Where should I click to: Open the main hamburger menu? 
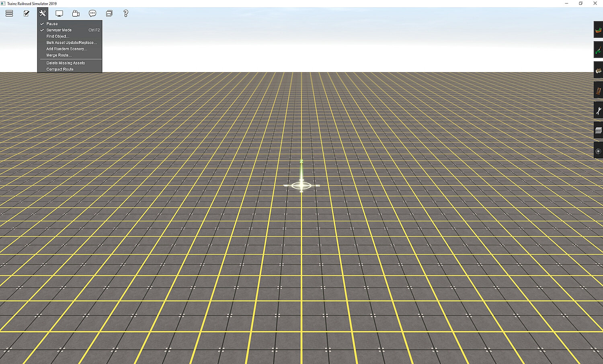click(x=9, y=13)
